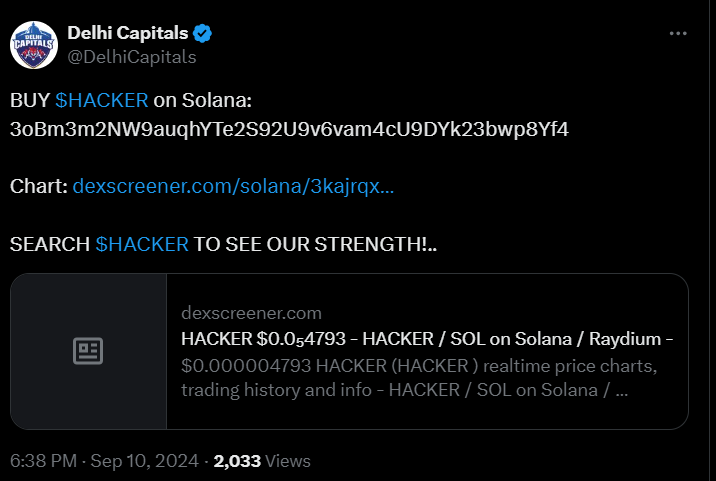Visit the @DelhiCapitals handle
The width and height of the screenshot is (716, 481).
tap(131, 56)
